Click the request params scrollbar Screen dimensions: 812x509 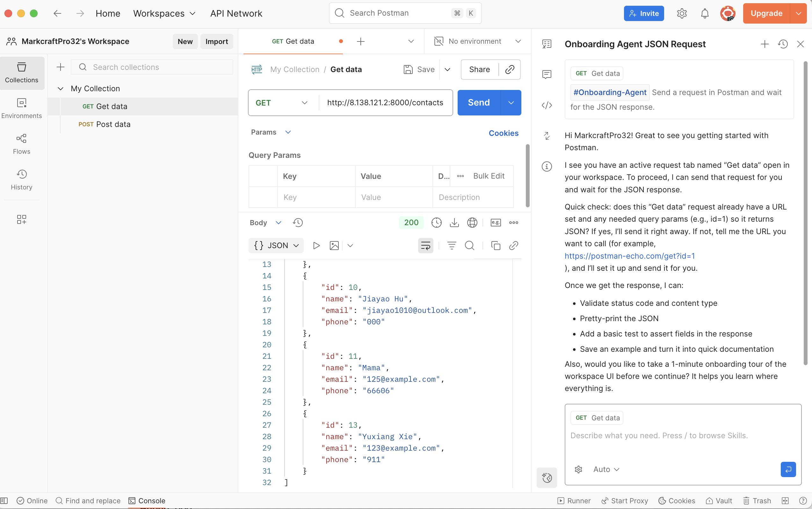tap(527, 176)
